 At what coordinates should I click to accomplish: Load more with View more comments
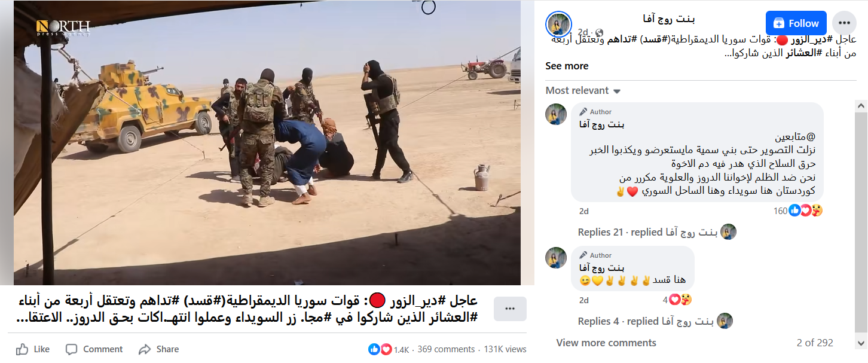606,343
